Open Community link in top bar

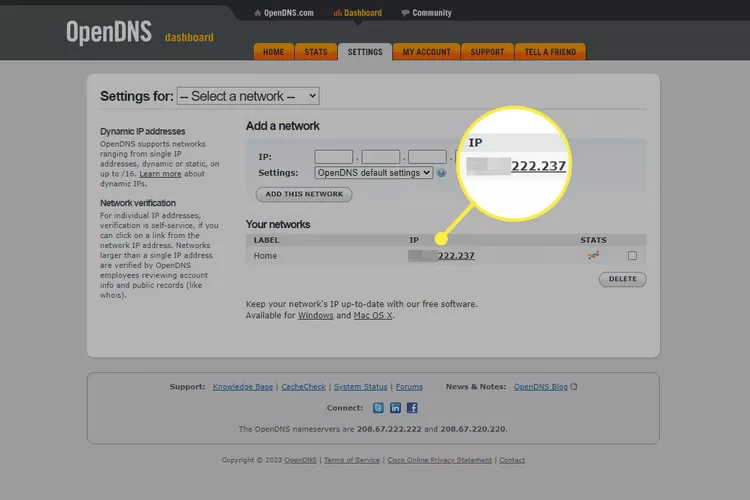point(426,13)
